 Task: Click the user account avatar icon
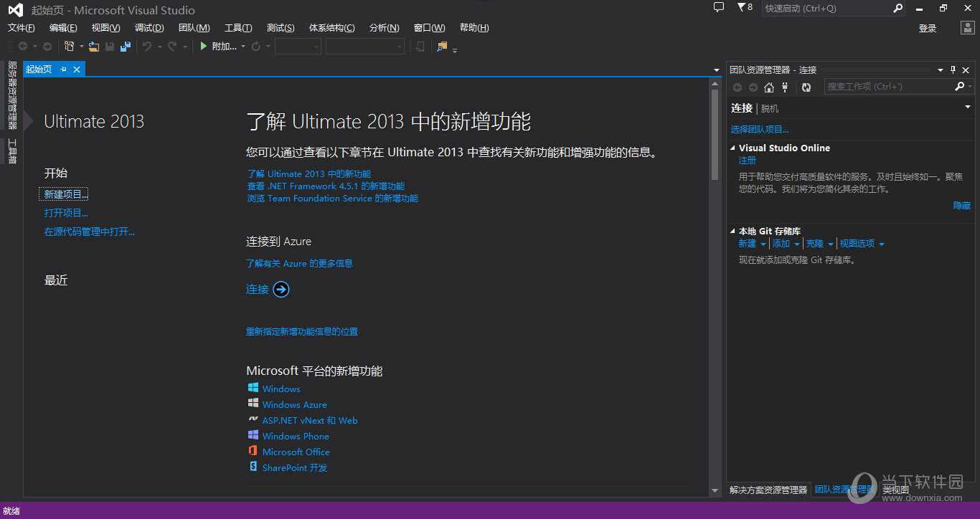tap(968, 28)
